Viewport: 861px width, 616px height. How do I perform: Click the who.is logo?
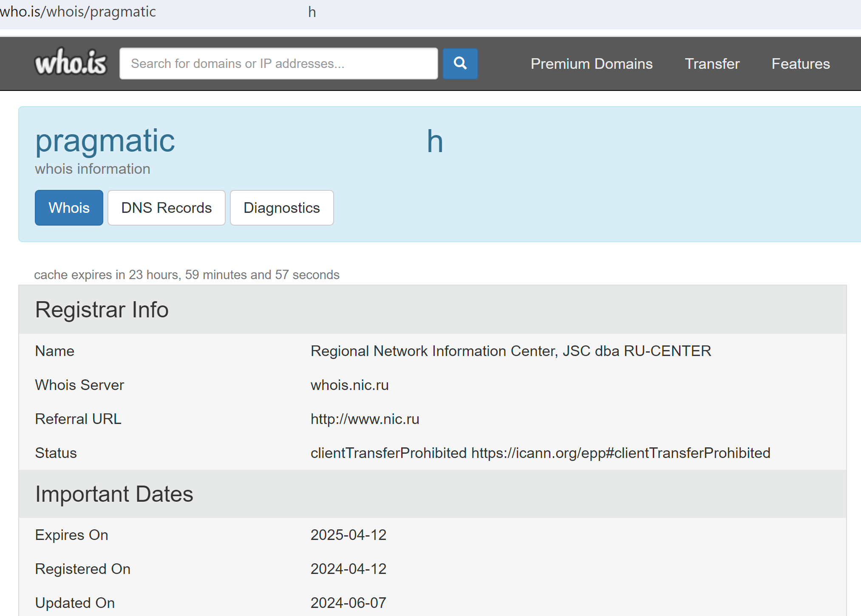(x=71, y=62)
